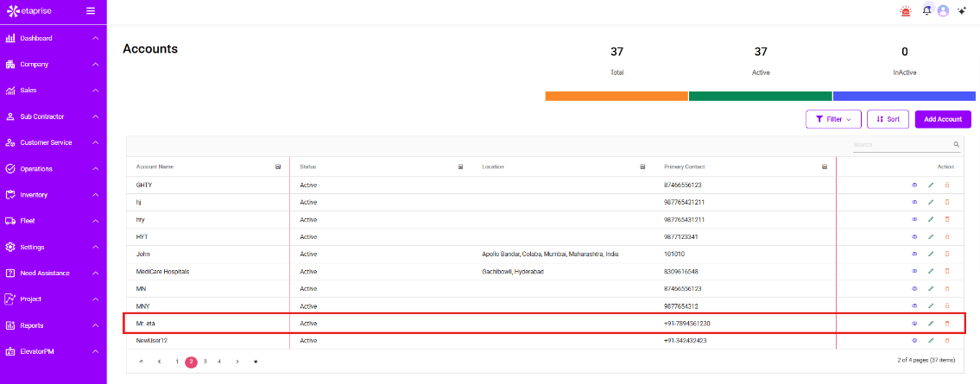The height and width of the screenshot is (384, 980).
Task: Expand the Sub Contractor chevron
Action: 96,116
